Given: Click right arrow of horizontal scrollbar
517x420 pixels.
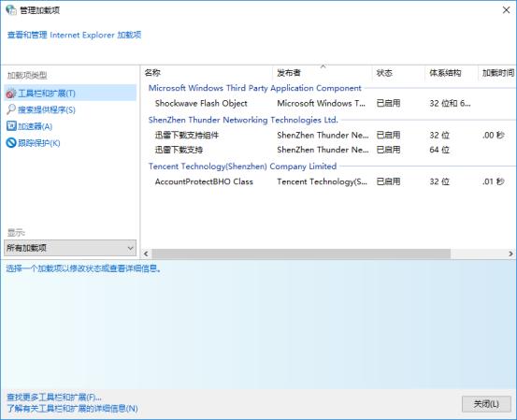Looking at the screenshot, I should 510,253.
